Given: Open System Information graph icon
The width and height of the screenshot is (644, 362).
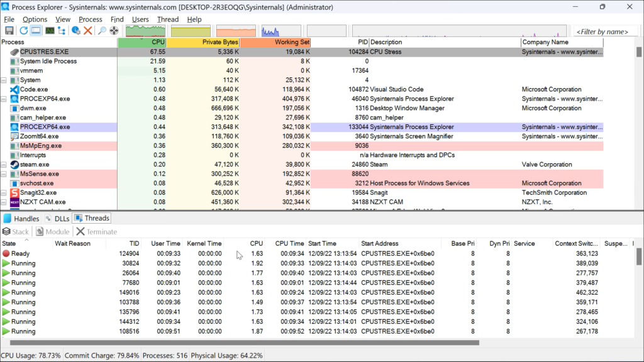Looking at the screenshot, I should (50, 30).
